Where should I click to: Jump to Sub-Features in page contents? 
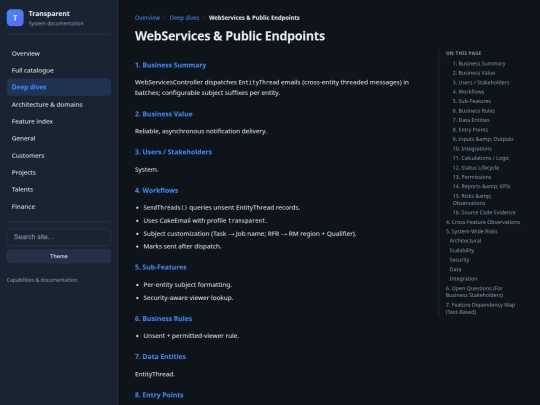pyautogui.click(x=472, y=101)
